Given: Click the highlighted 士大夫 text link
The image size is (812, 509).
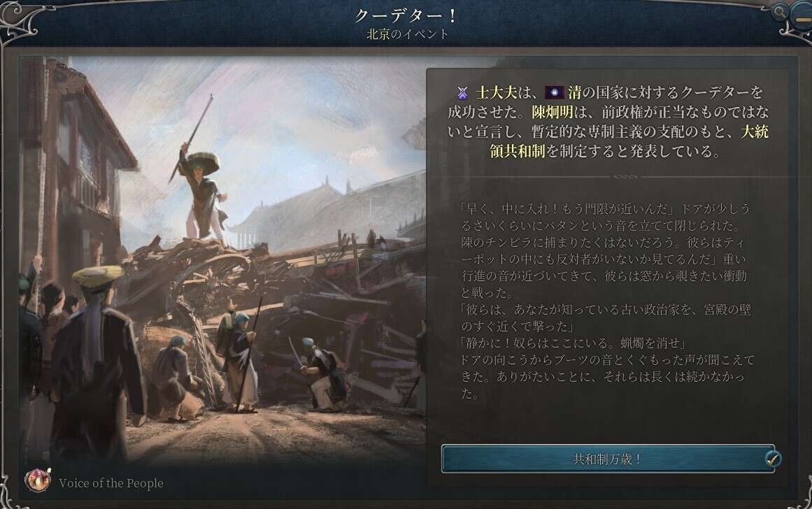Looking at the screenshot, I should (497, 93).
